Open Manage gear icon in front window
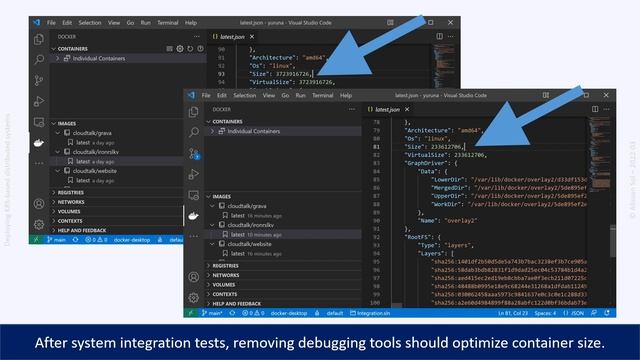 coord(193,298)
